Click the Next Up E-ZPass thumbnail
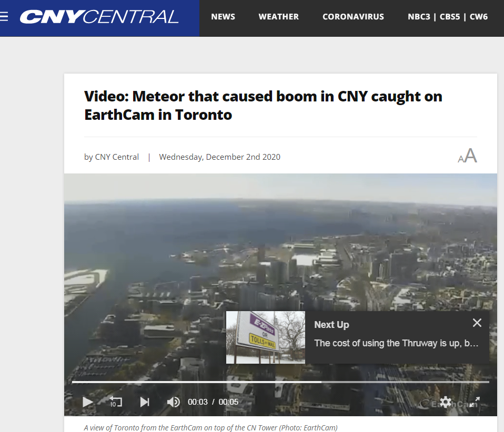Image resolution: width=504 pixels, height=432 pixels. (266, 337)
